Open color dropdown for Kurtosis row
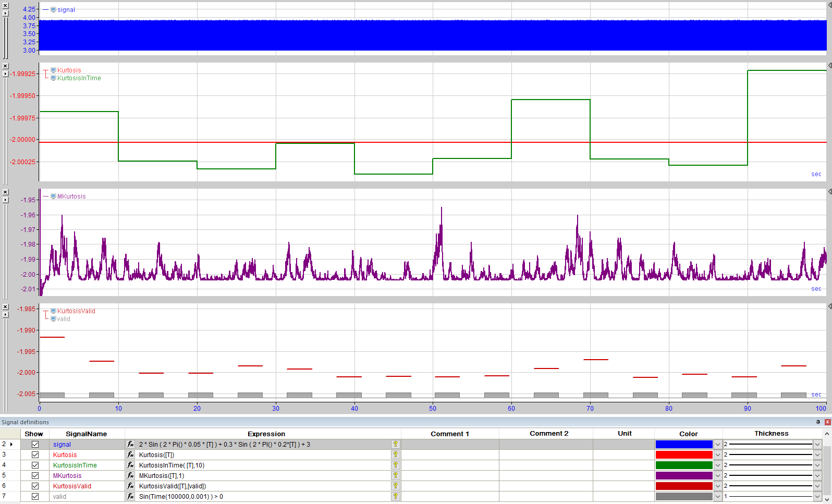The width and height of the screenshot is (832, 504). click(718, 455)
